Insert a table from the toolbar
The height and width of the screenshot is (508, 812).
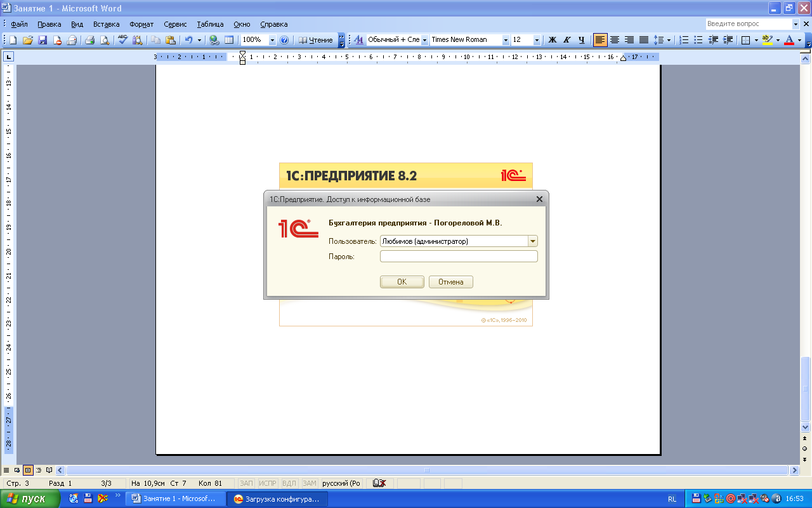point(229,40)
